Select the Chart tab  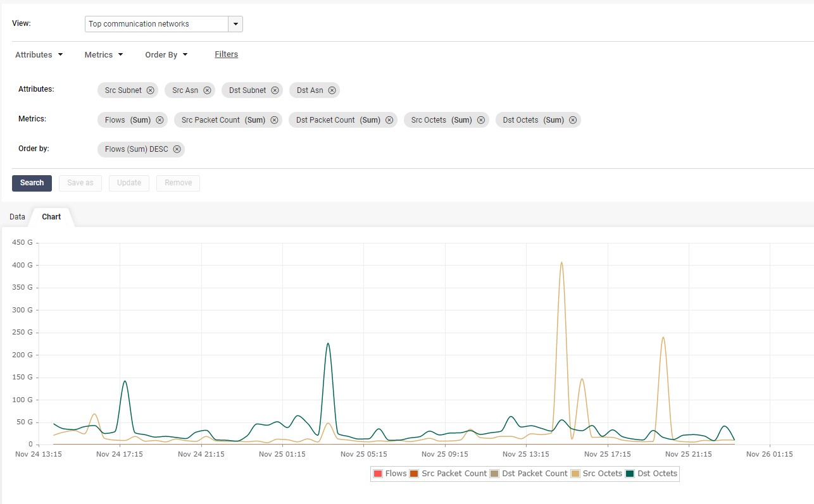51,217
